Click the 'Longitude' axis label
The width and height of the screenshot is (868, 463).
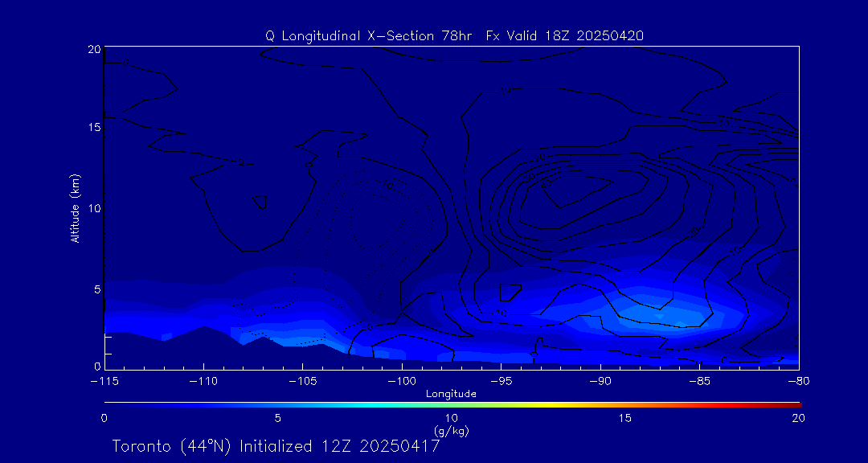click(451, 395)
